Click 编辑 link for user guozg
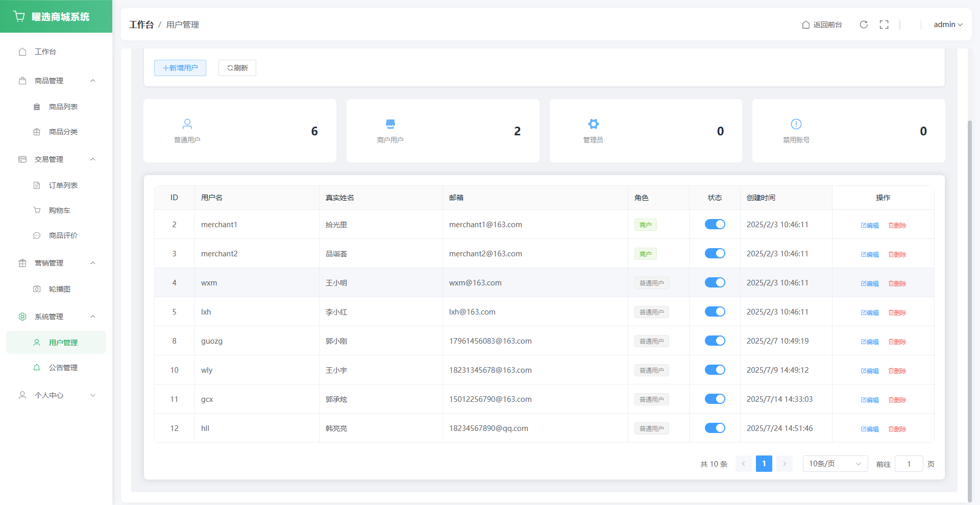Screen dimensions: 980x505 870,342
